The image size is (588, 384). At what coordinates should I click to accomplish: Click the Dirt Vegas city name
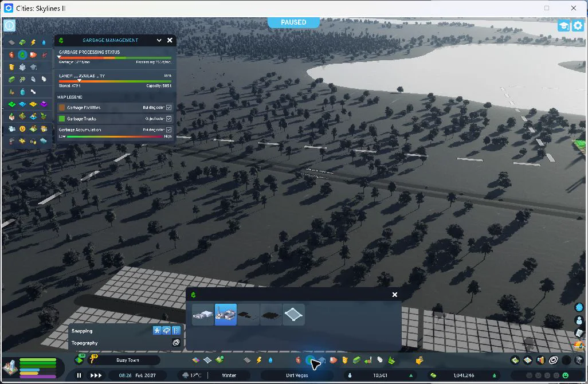(x=297, y=375)
